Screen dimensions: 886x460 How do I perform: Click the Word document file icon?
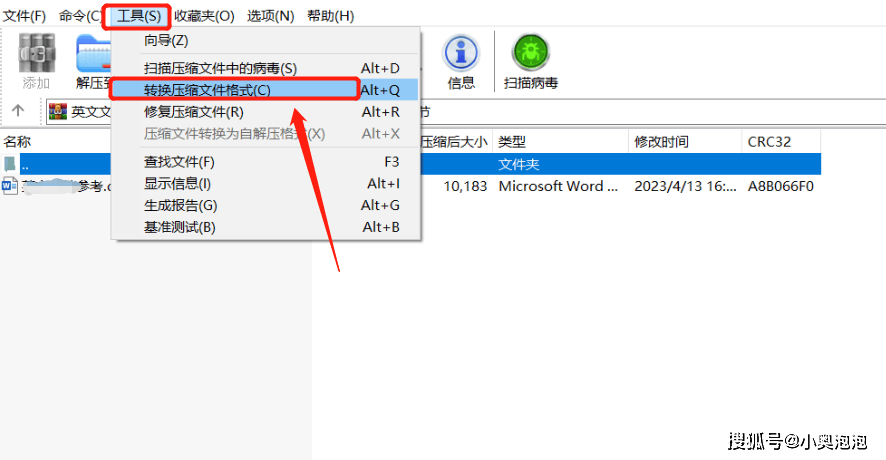(9, 186)
